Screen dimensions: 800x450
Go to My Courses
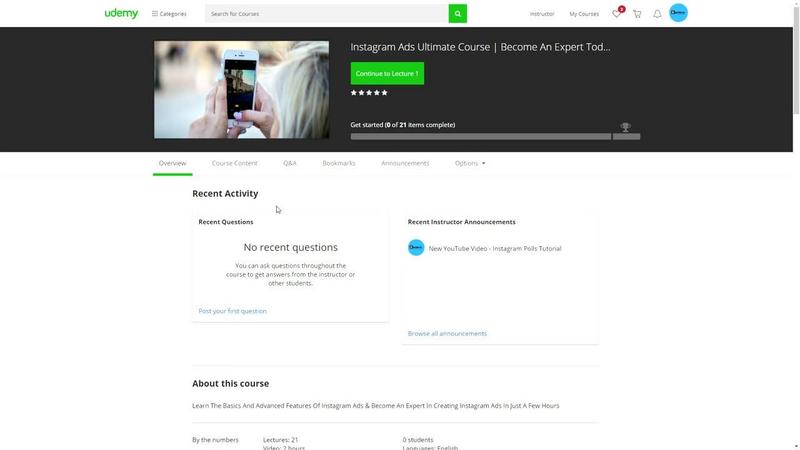click(584, 14)
